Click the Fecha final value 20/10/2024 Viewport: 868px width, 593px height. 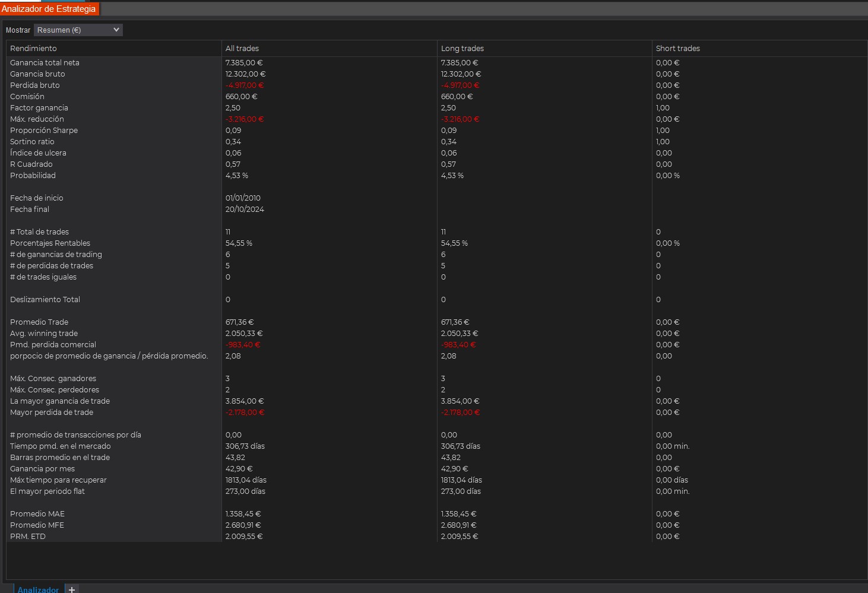point(245,209)
